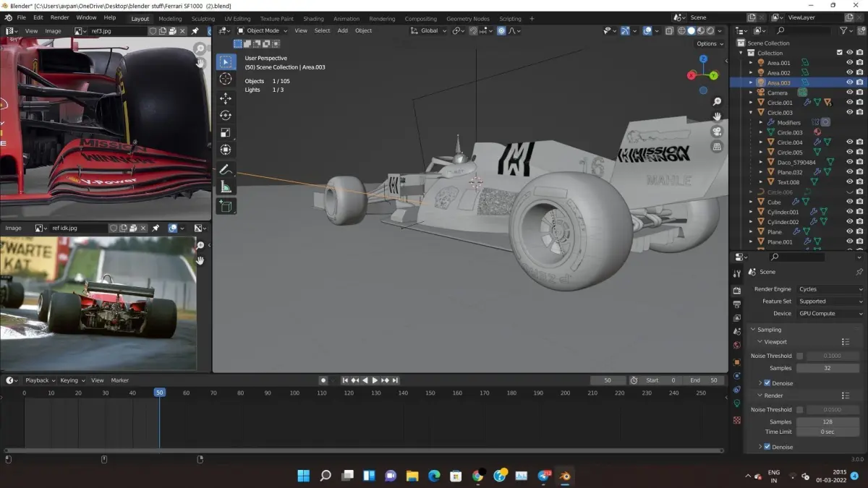Open Global transform orientation dropdown

tap(429, 30)
